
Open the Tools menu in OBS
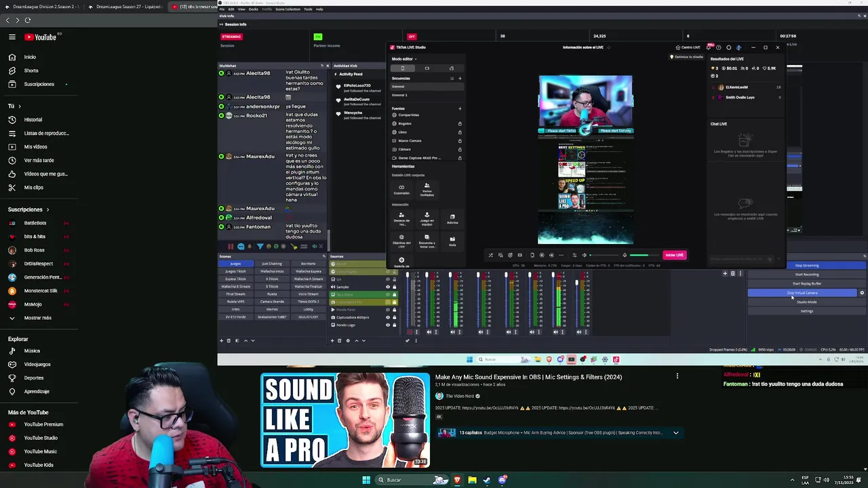pyautogui.click(x=308, y=9)
